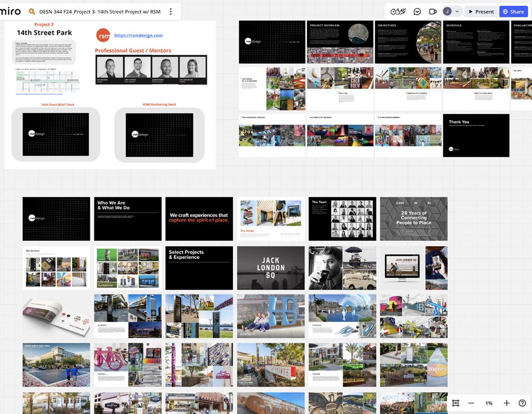532x414 pixels.
Task: Select the Jack London SQ slide
Action: click(x=271, y=268)
